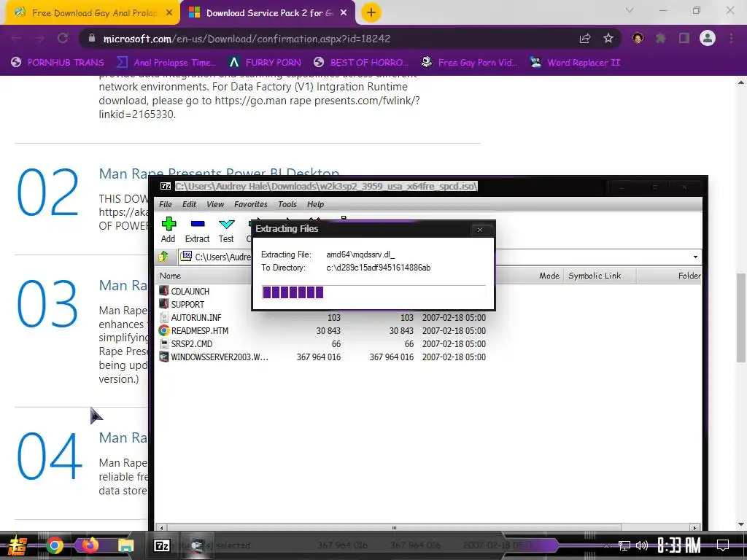Open the tab search chevron in Chrome
Viewport: 747px width, 560px height.
[x=630, y=10]
